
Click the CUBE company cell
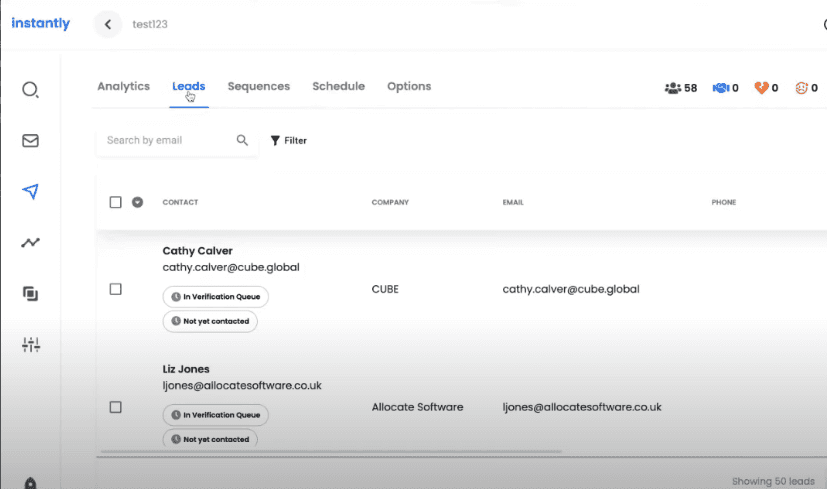pos(385,289)
